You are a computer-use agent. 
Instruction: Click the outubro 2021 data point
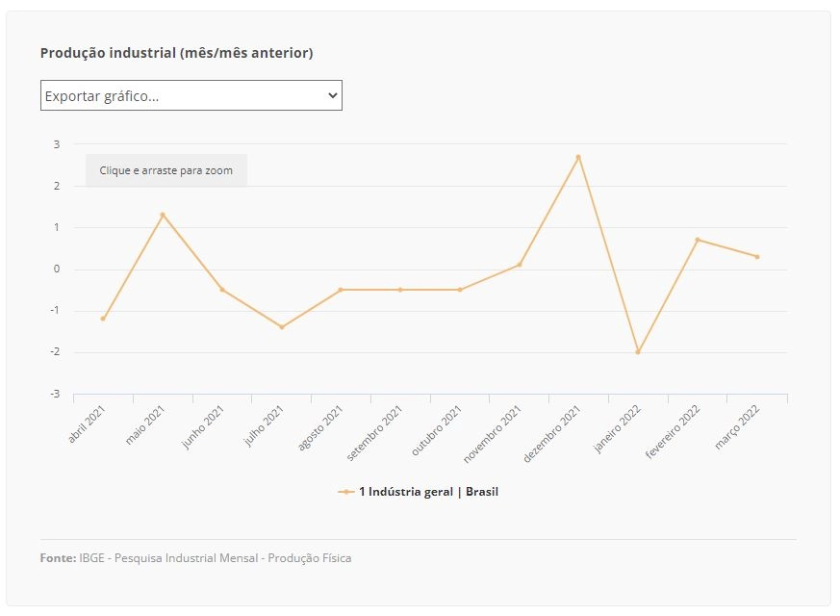[x=460, y=290]
